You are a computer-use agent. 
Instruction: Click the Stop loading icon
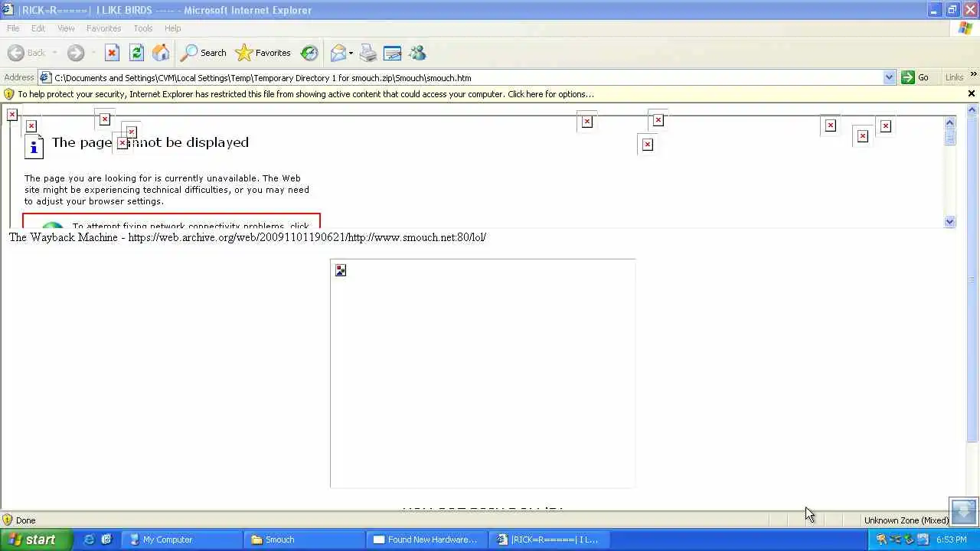[112, 53]
